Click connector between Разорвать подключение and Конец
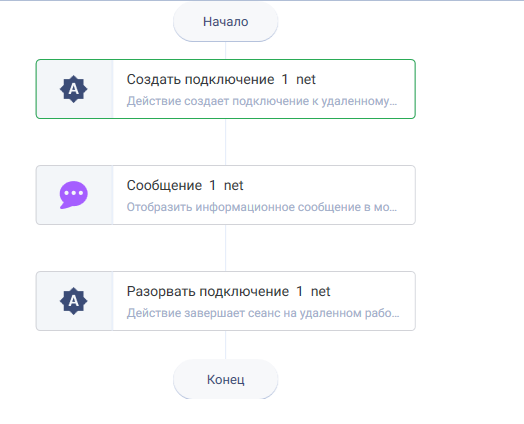 pos(226,345)
